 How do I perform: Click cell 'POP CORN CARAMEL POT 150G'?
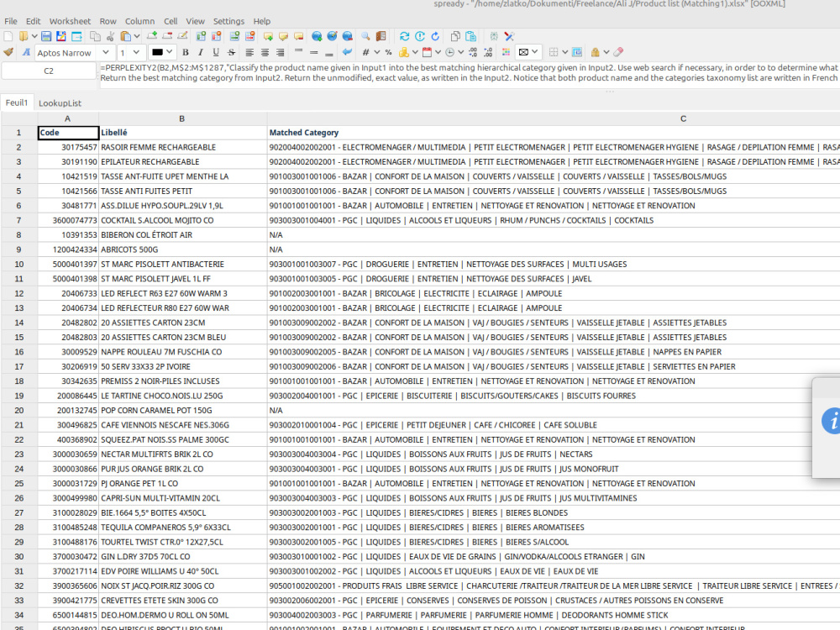(182, 411)
